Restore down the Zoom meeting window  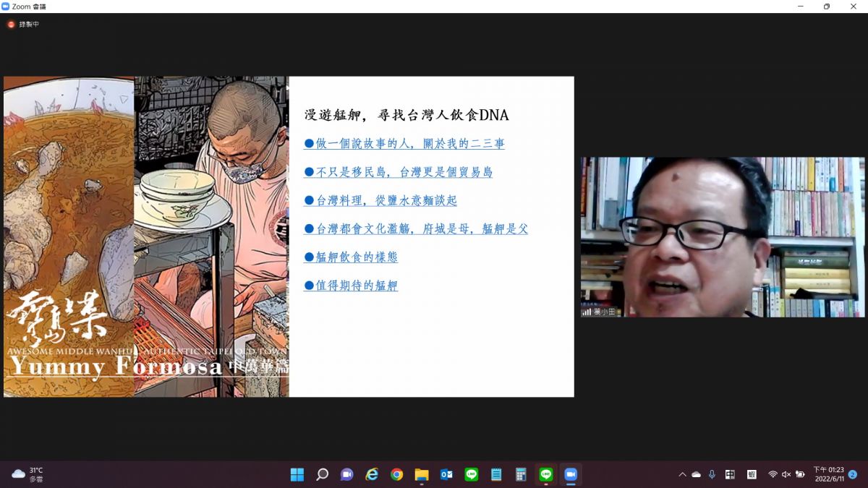[826, 7]
